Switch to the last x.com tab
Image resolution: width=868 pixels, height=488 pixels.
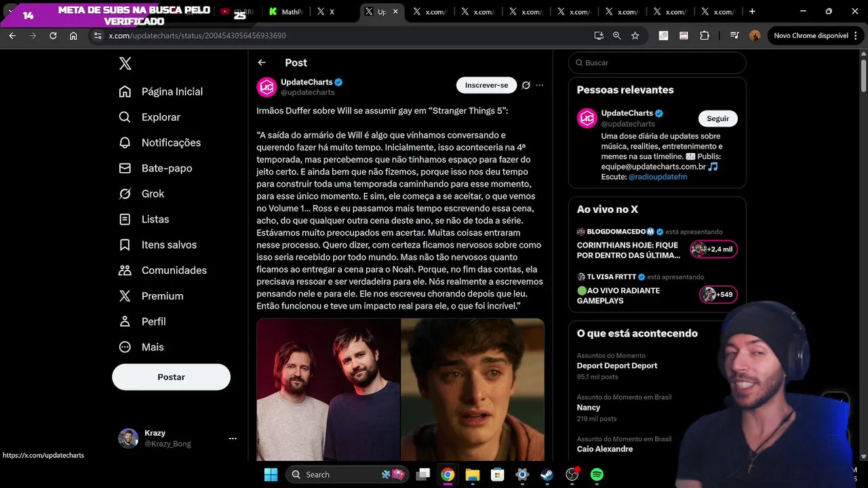click(718, 12)
